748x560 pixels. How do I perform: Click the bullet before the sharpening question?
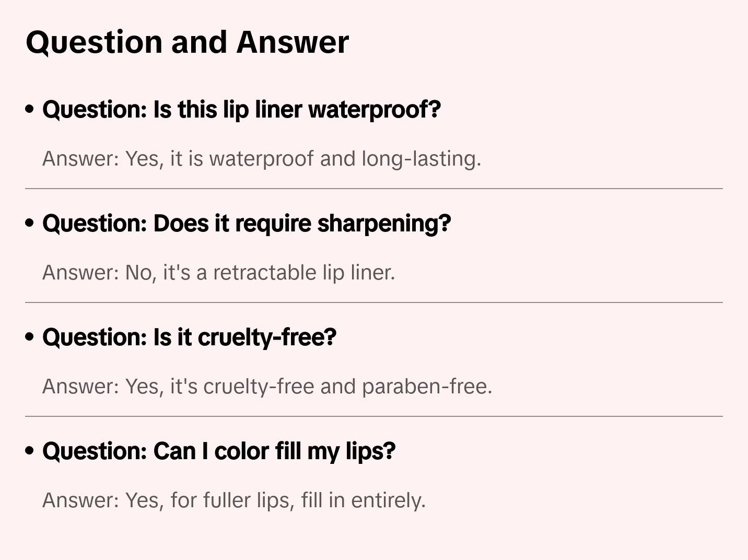pyautogui.click(x=30, y=223)
